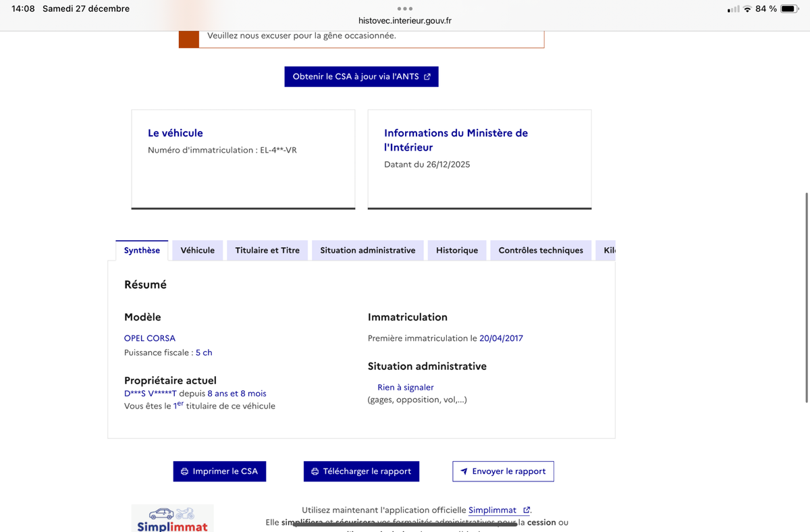Screen dimensions: 810x532
Task: Switch to the Véhicule tab
Action: (197, 250)
